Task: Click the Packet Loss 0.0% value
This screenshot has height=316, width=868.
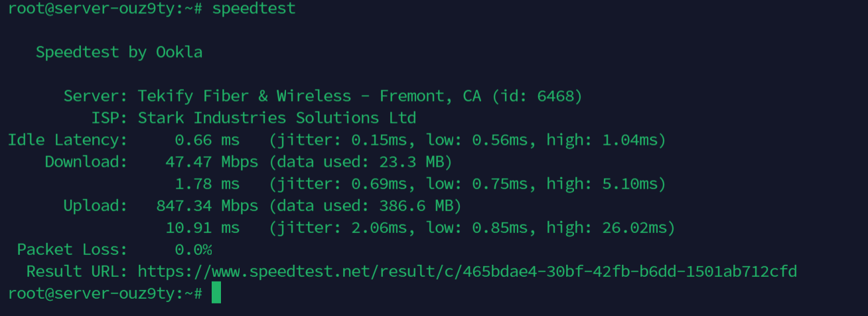Action: coord(193,250)
